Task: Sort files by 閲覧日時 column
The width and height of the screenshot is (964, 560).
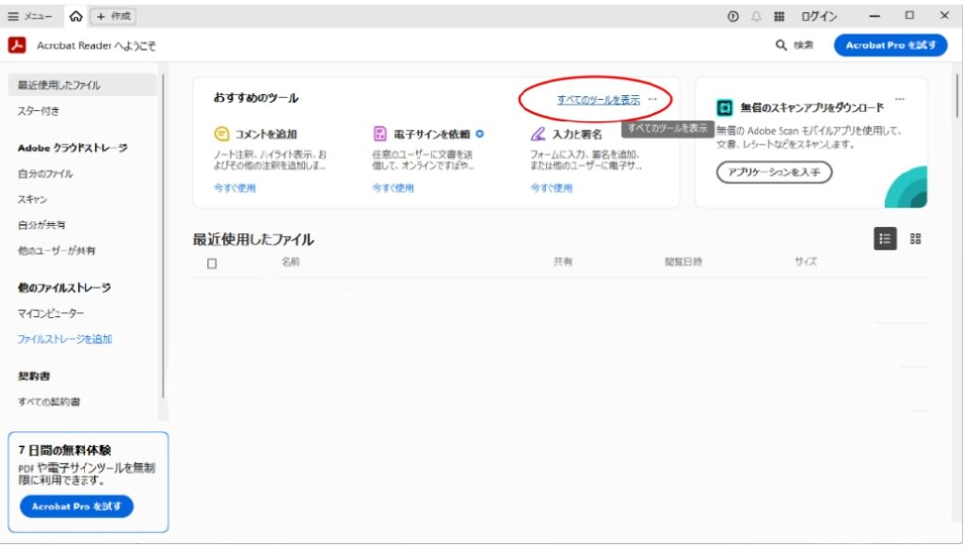Action: click(x=683, y=262)
